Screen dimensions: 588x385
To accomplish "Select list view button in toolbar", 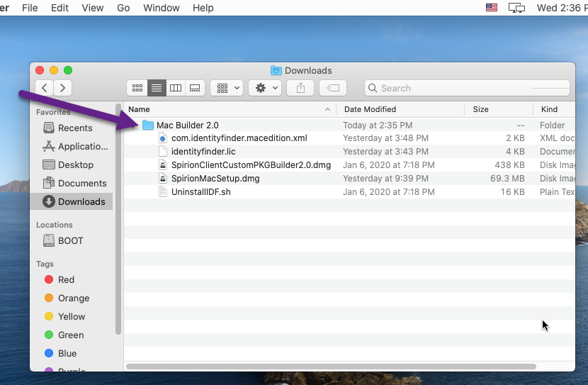I will 157,88.
